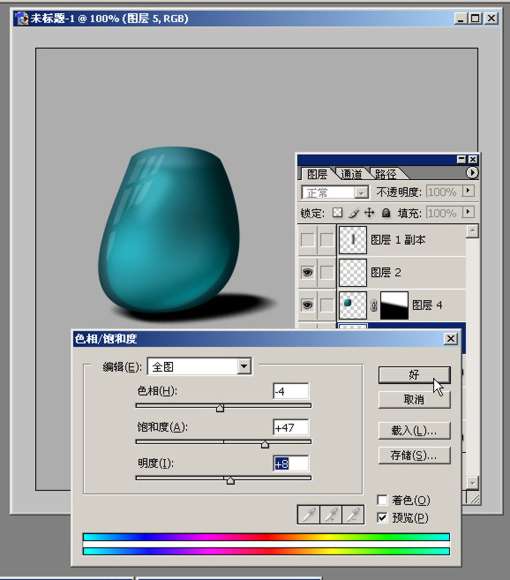Viewport: 510px width, 580px height.
Task: Toggle link box for 图层 1 副本
Action: pyautogui.click(x=327, y=240)
